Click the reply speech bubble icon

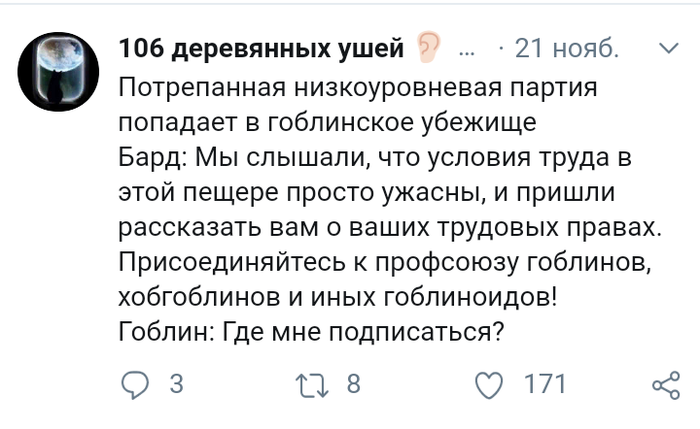point(135,385)
